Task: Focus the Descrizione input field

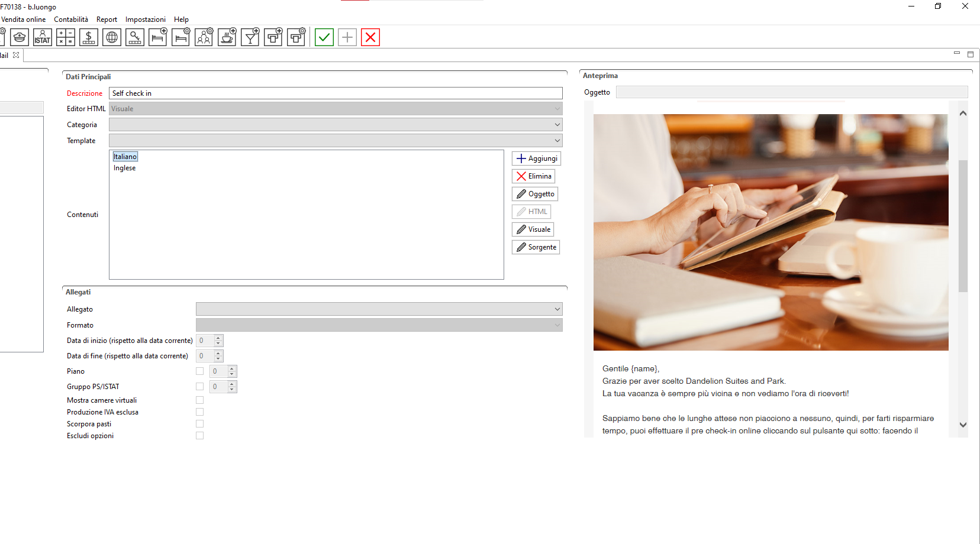Action: (x=336, y=93)
